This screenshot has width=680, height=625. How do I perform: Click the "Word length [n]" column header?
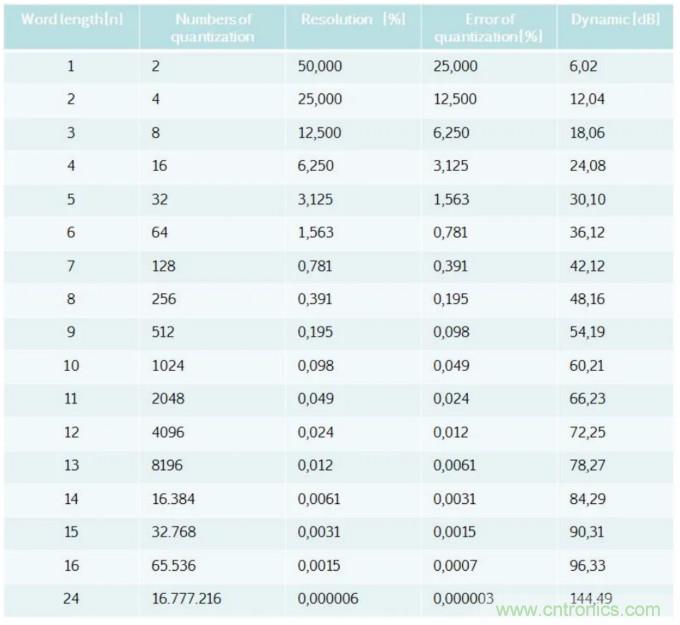[x=70, y=20]
